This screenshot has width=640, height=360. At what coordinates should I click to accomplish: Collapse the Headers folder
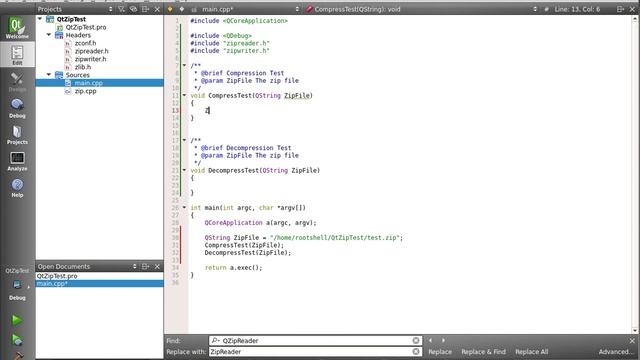pyautogui.click(x=49, y=35)
